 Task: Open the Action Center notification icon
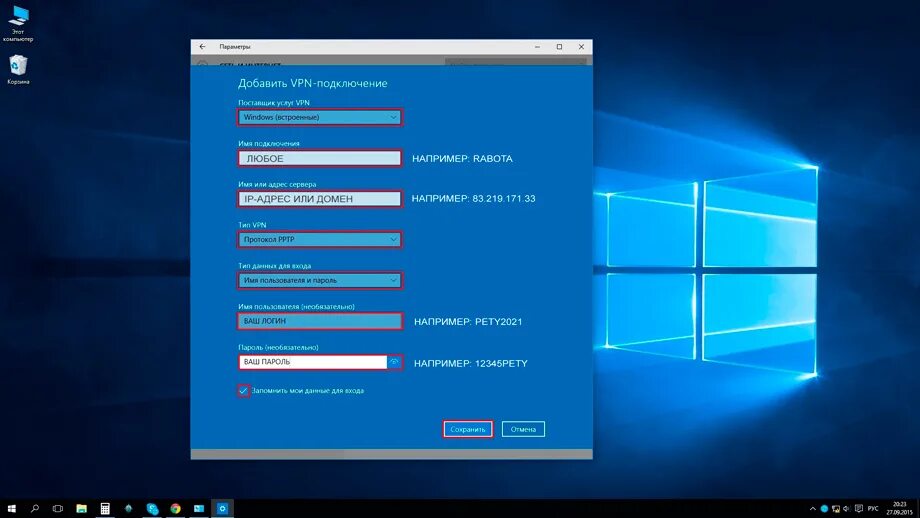tap(859, 509)
